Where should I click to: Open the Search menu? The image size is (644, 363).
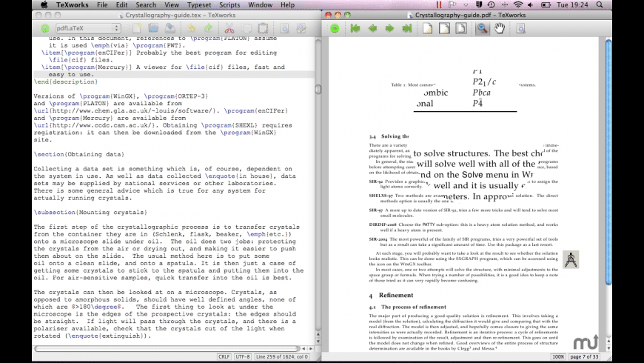[x=146, y=5]
